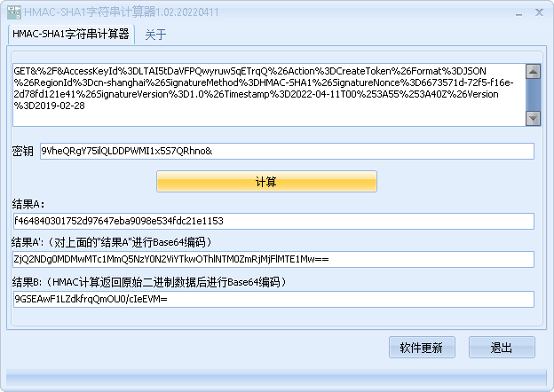The height and width of the screenshot is (392, 554).
Task: Click the 退出 button
Action: coord(502,348)
